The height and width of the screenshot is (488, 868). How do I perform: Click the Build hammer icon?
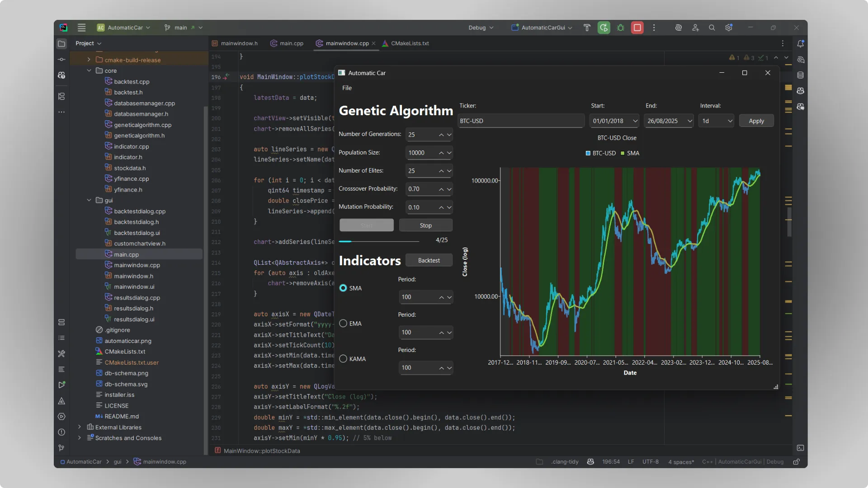[587, 28]
